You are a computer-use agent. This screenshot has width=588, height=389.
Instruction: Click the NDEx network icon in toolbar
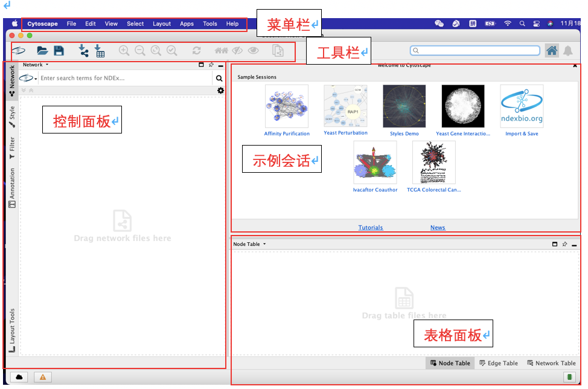[x=19, y=51]
